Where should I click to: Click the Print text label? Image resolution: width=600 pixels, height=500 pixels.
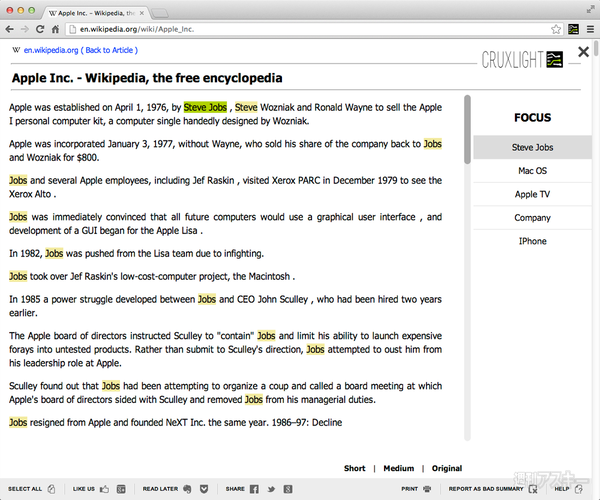409,489
